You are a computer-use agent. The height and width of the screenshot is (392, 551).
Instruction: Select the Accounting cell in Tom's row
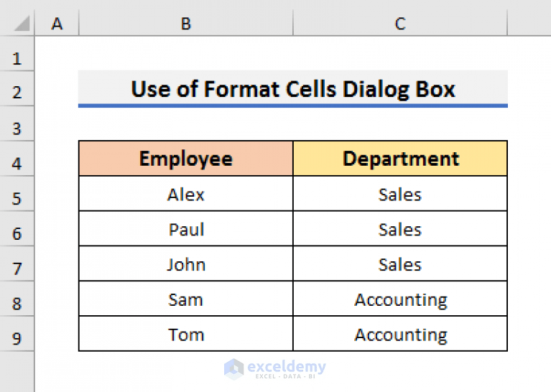pyautogui.click(x=400, y=334)
